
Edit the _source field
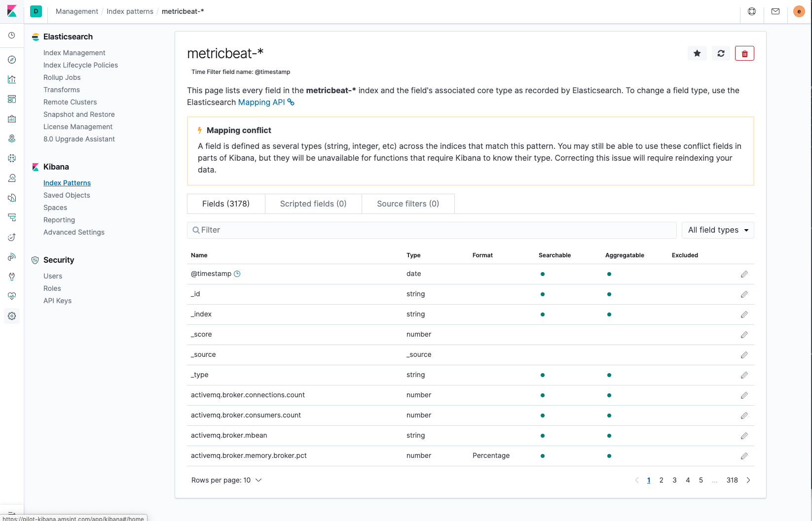tap(744, 355)
